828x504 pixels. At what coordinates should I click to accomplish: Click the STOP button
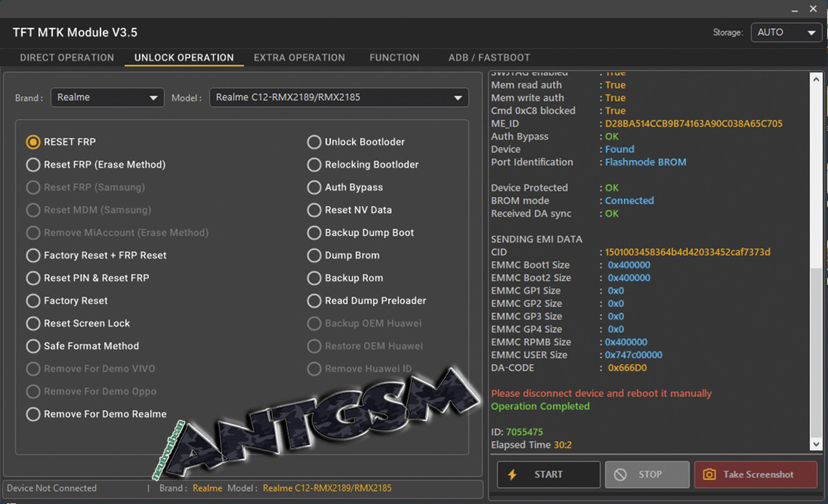tap(647, 475)
